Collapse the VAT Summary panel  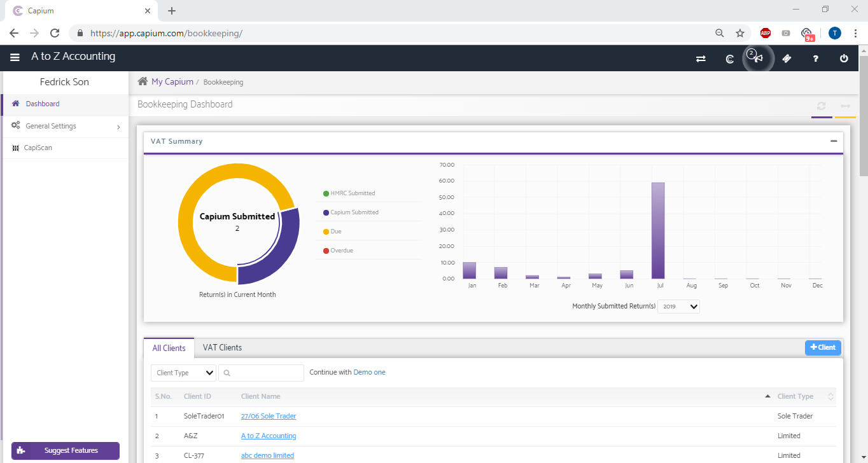coord(834,141)
